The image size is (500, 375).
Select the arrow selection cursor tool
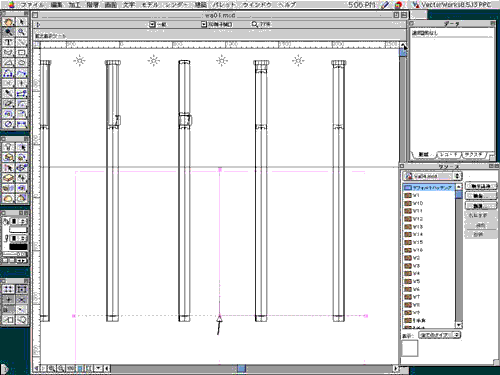point(22,22)
